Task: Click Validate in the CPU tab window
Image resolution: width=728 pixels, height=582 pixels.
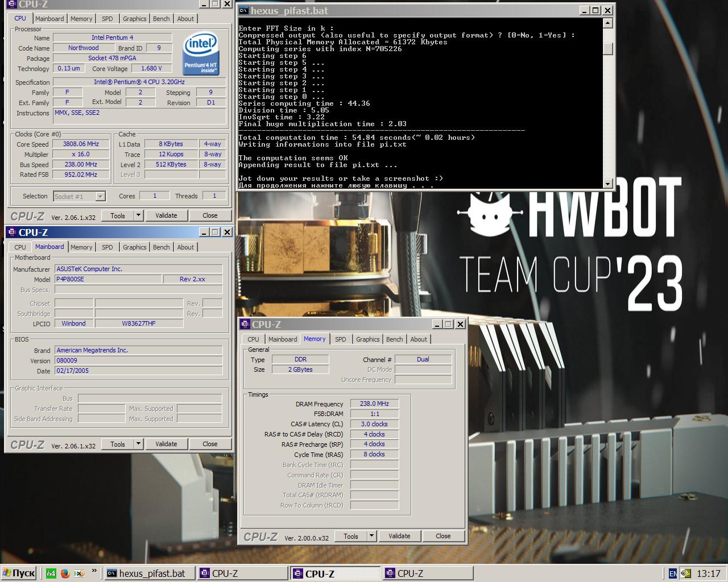Action: click(166, 215)
